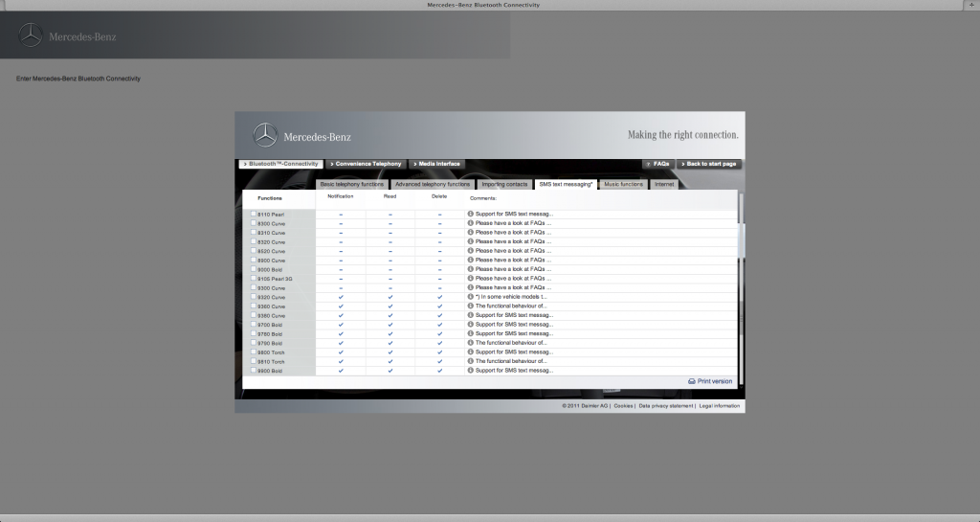
Task: Check the 9105 Pearl 3G checkbox
Action: pos(254,278)
